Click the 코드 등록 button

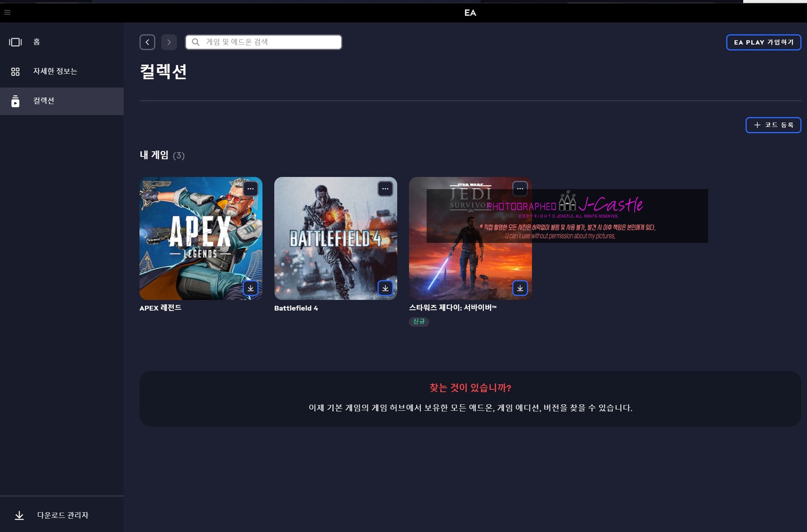pos(773,125)
